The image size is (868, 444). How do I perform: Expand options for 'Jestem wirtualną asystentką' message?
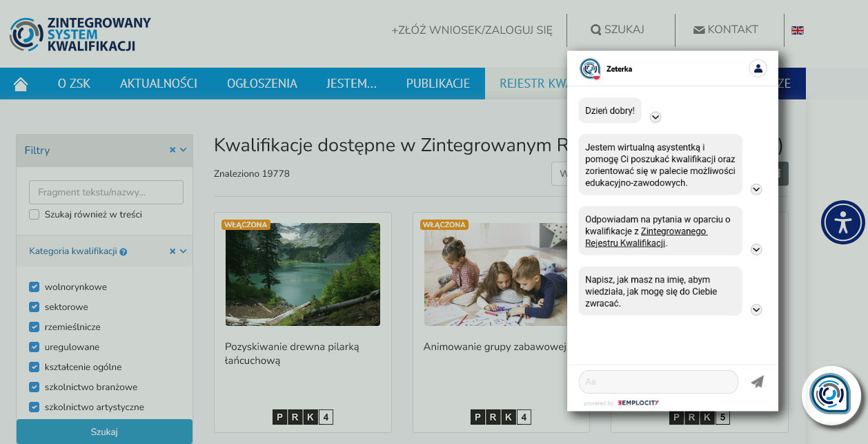coord(756,189)
